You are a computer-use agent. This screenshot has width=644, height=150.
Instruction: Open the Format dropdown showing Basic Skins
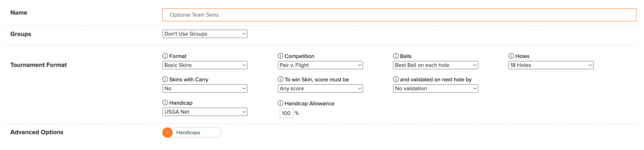[x=205, y=65]
